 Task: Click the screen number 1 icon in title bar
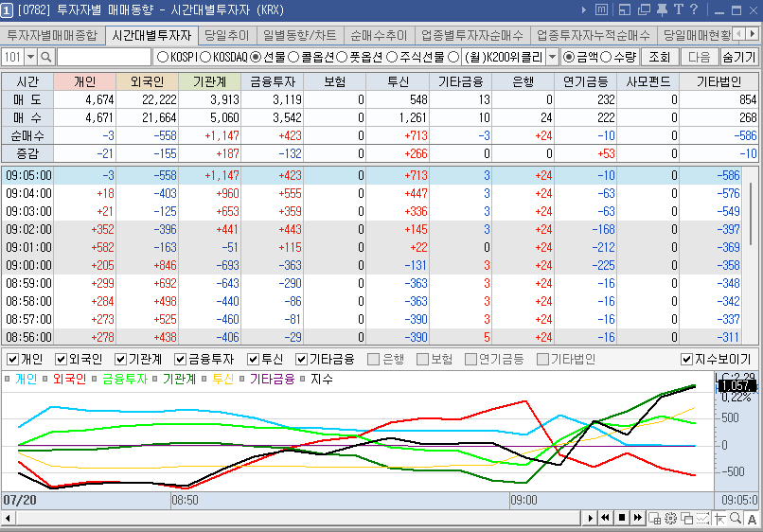7,10
